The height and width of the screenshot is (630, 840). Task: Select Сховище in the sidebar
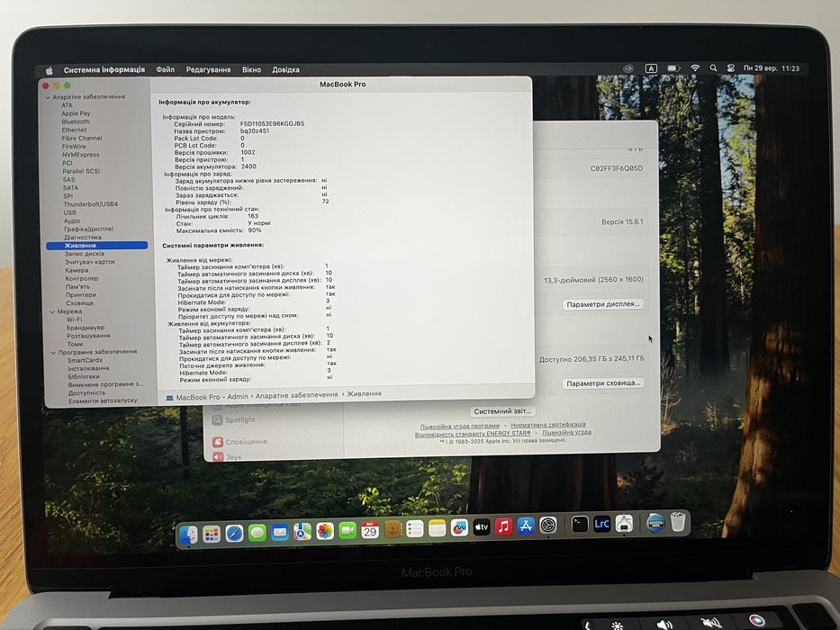[x=80, y=303]
